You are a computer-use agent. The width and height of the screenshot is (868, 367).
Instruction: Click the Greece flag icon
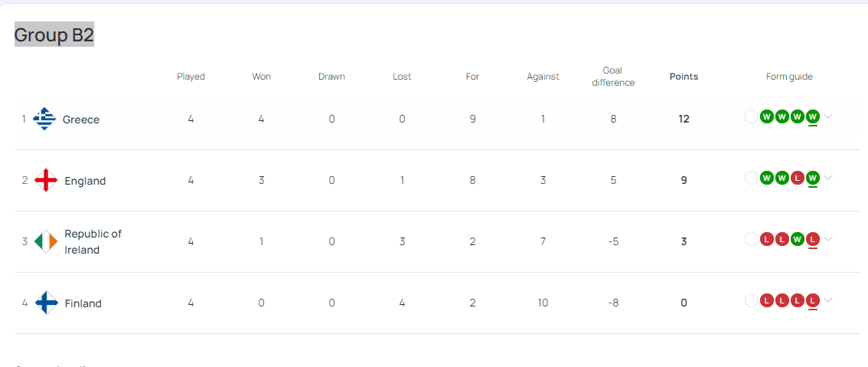point(45,119)
